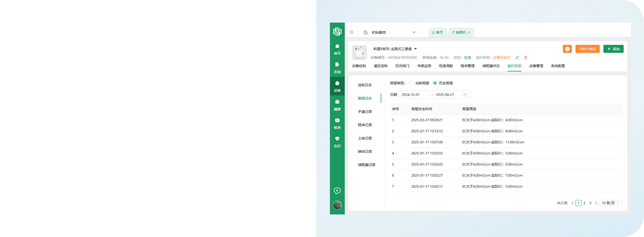Open 首页 in the left sidebar
Screen dimensions: 644x237
337,49
